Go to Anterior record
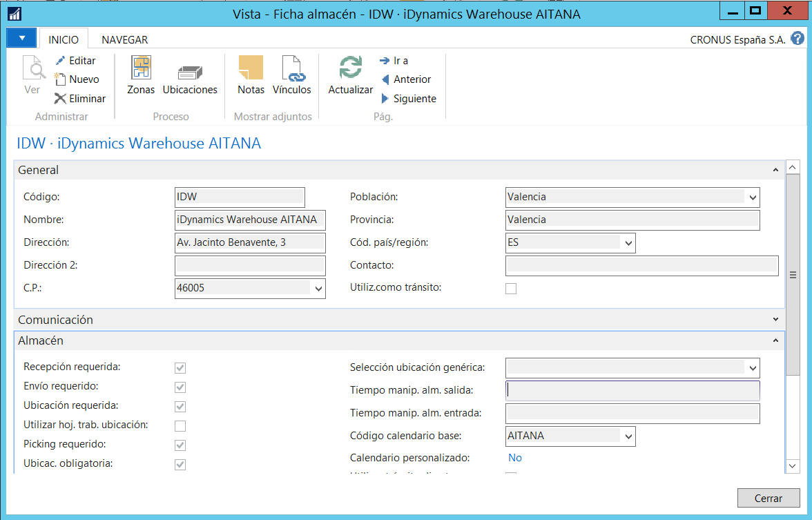This screenshot has width=812, height=520. pos(406,79)
